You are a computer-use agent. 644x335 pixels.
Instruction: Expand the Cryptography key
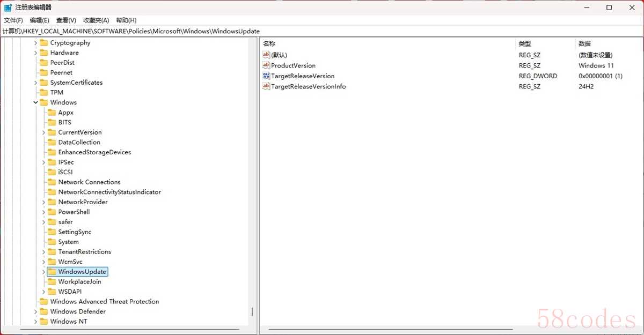coord(36,43)
